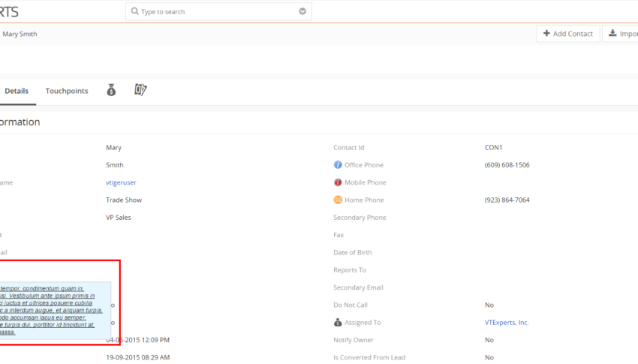Viewport: 638px width, 364px height.
Task: Click the Office Phone info icon
Action: pyautogui.click(x=338, y=164)
